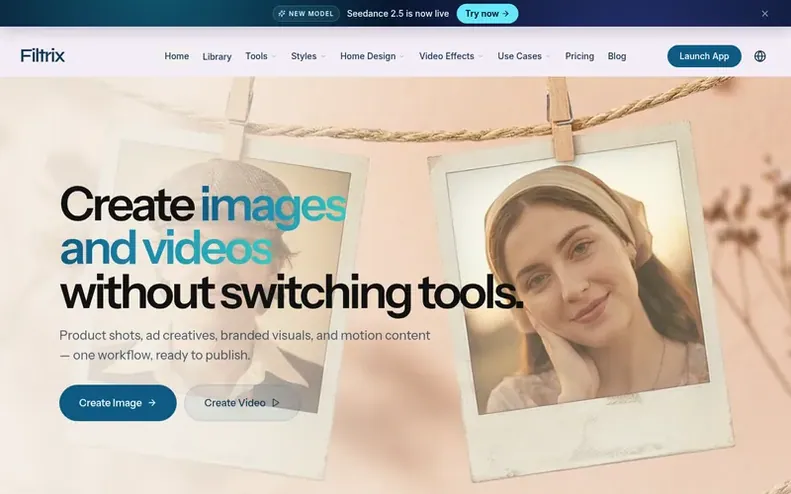Go to the Home nav link
This screenshot has width=791, height=494.
[x=177, y=56]
